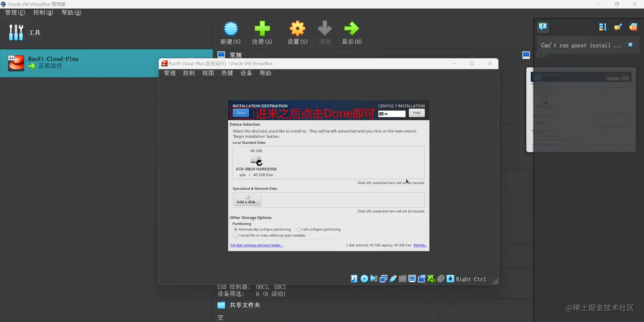Click the network adapters status icon
644x322 pixels.
tap(383, 279)
